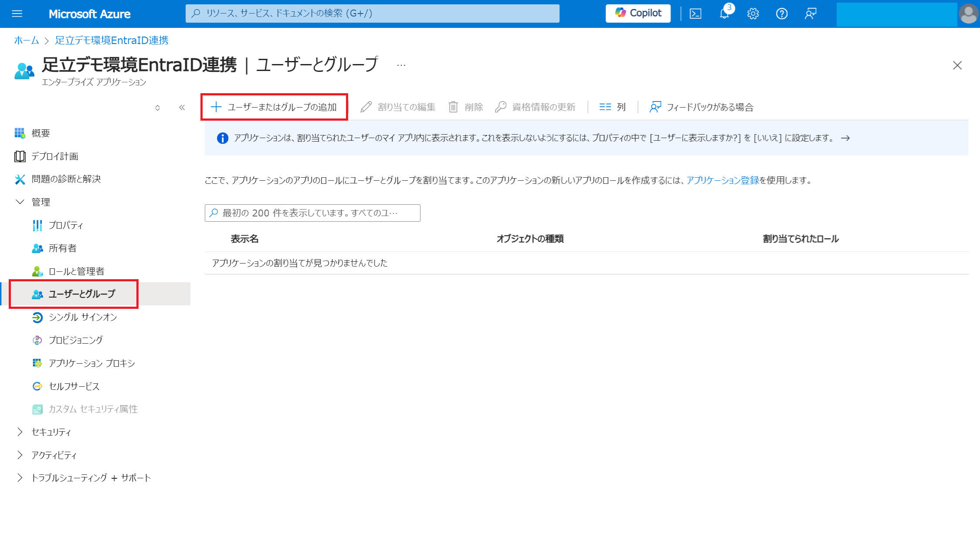Image resolution: width=980 pixels, height=541 pixels.
Task: Click the Copilot button
Action: (638, 14)
